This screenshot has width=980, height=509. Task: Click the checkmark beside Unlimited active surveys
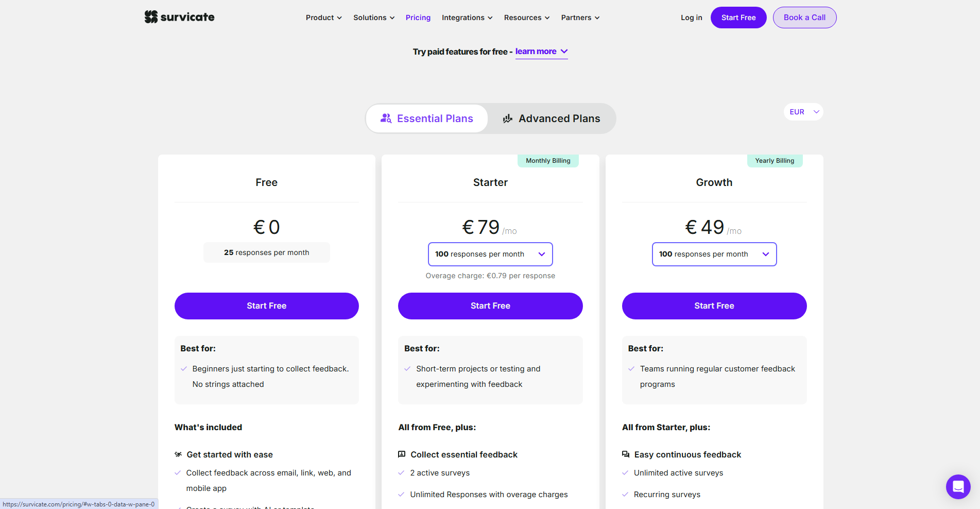click(625, 473)
